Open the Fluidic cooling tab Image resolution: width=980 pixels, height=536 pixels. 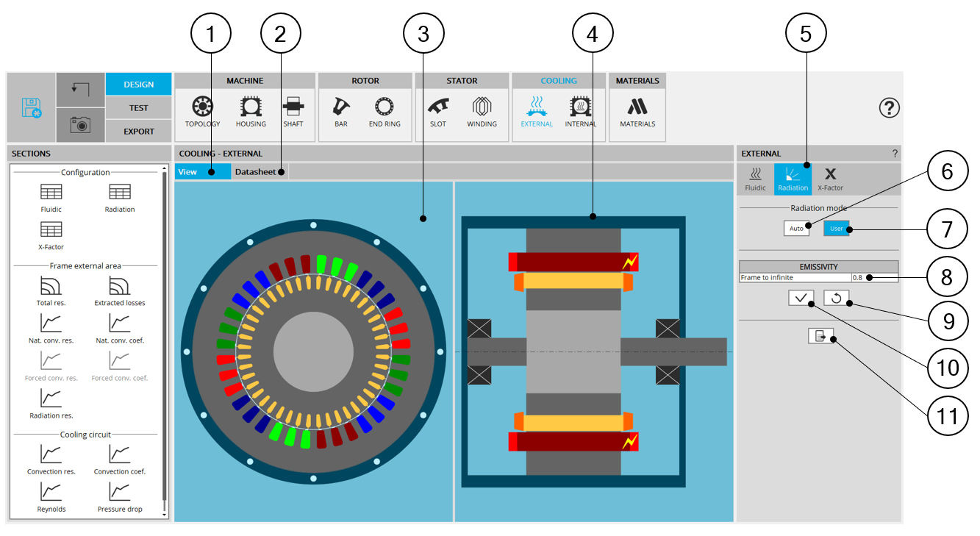tap(755, 179)
